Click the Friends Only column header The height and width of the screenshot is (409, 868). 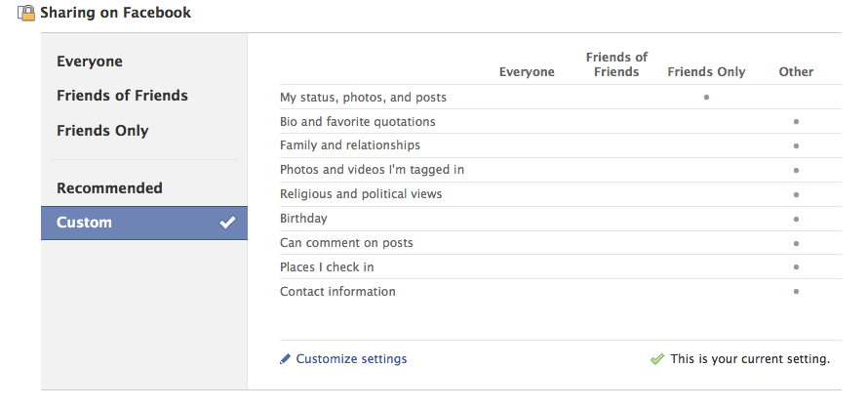click(706, 72)
